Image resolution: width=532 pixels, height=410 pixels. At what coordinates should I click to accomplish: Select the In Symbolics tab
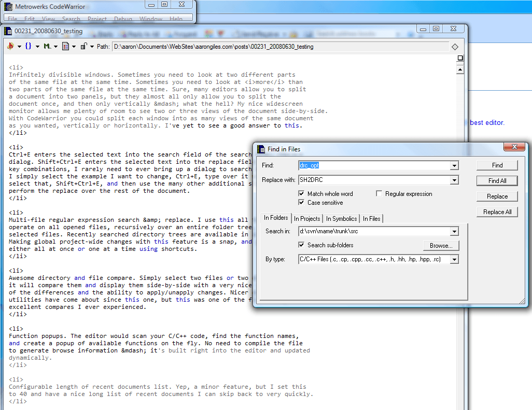341,219
